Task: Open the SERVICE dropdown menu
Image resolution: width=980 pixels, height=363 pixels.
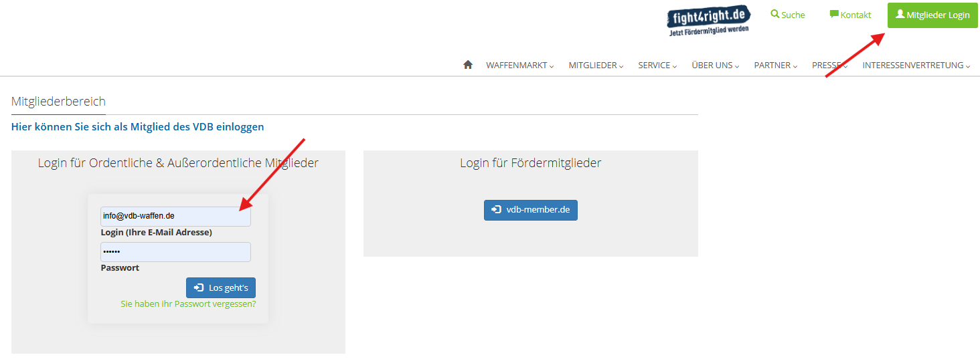Action: [657, 66]
